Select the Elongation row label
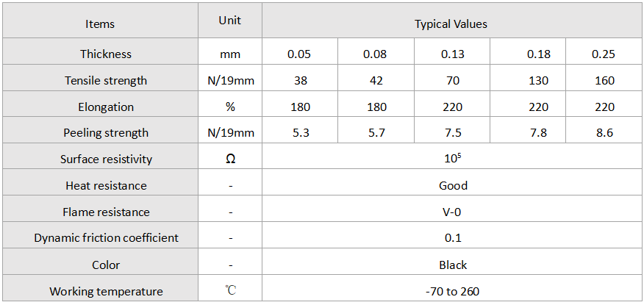Image resolution: width=644 pixels, height=305 pixels. point(106,107)
